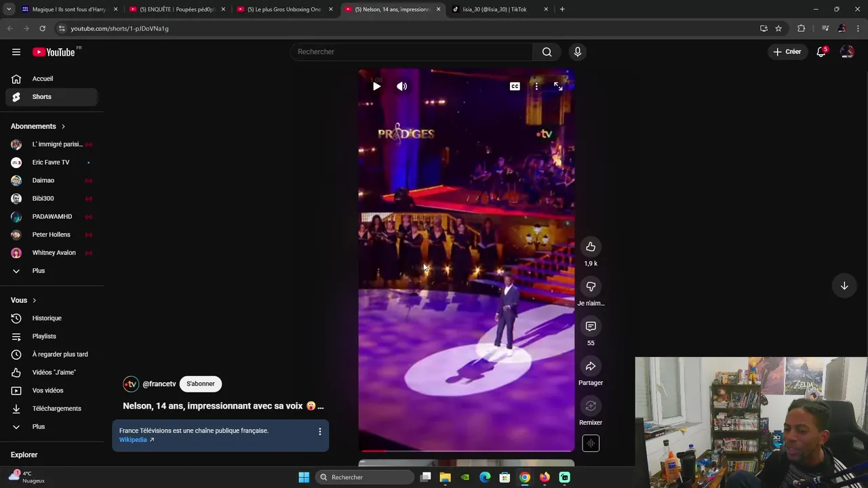Open Vos vidéos

pyautogui.click(x=52, y=390)
